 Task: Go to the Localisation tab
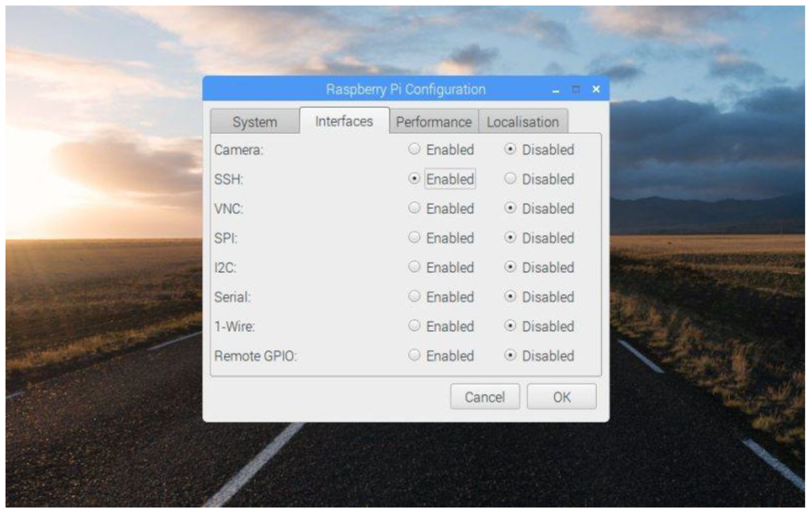tap(523, 122)
